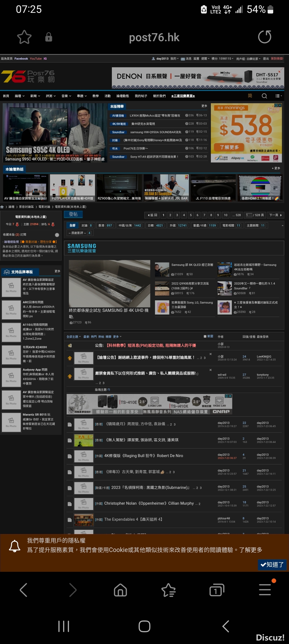
Task: Tap Android home button
Action: 144,626
